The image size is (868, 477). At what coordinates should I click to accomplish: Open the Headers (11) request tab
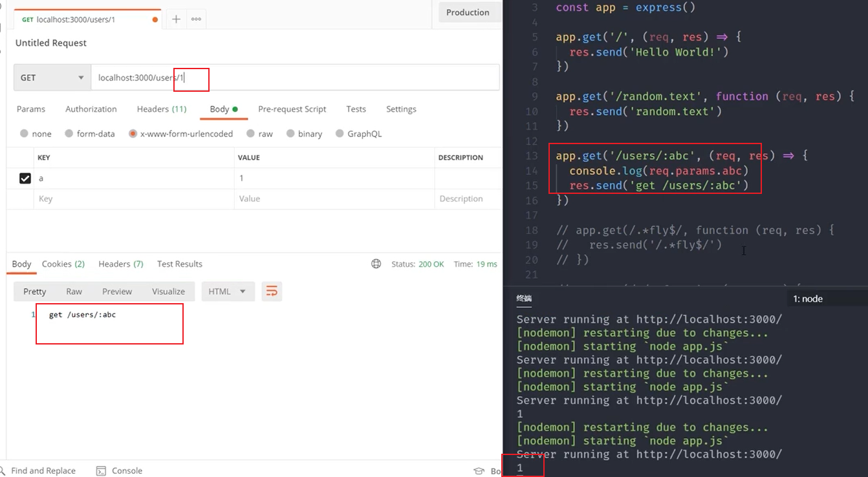[x=162, y=109]
